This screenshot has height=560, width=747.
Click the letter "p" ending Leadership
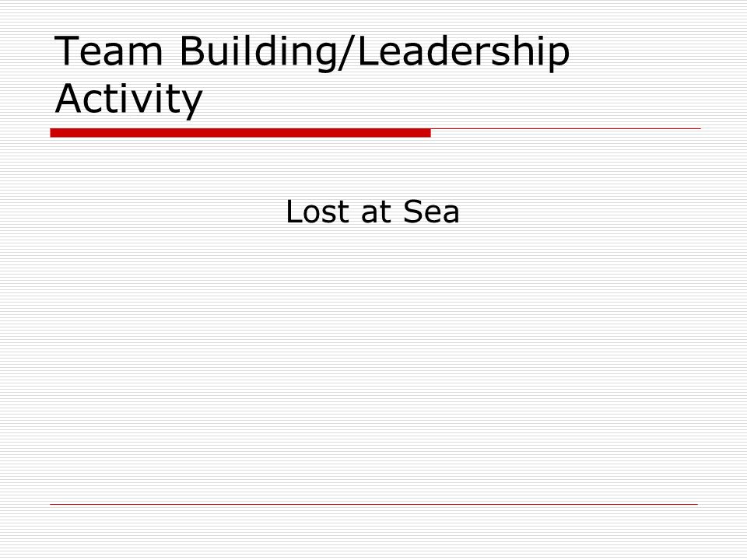[560, 56]
